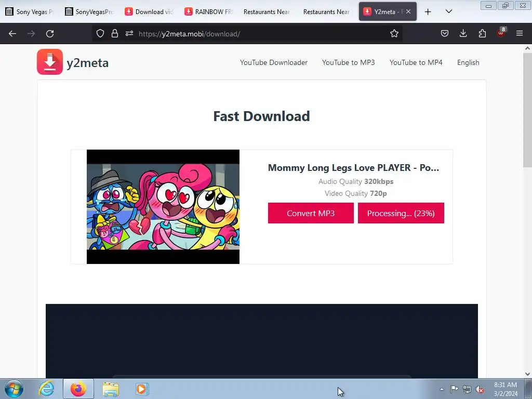Open the Firefox downloads panel
The height and width of the screenshot is (399, 532).
[x=463, y=33]
